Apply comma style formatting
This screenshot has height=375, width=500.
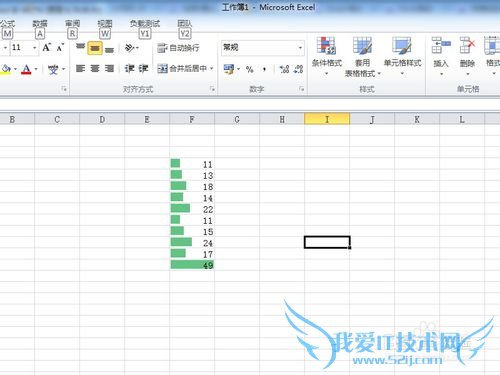pos(264,69)
